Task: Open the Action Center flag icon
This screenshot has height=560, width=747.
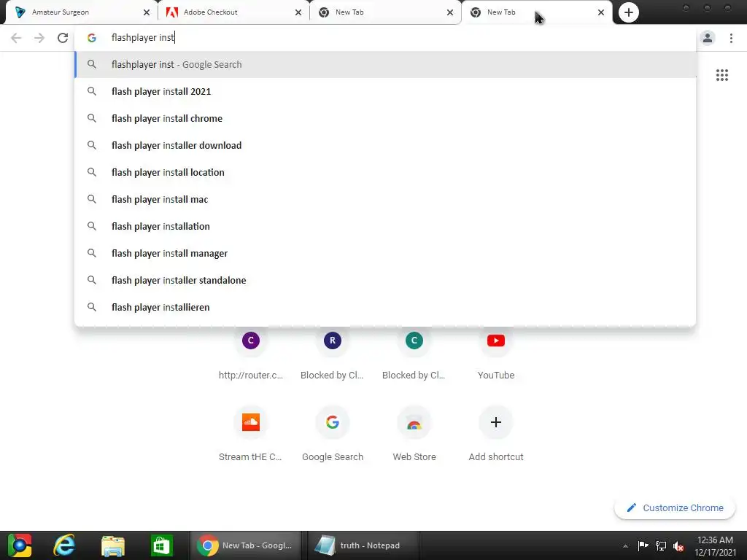Action: click(x=643, y=545)
